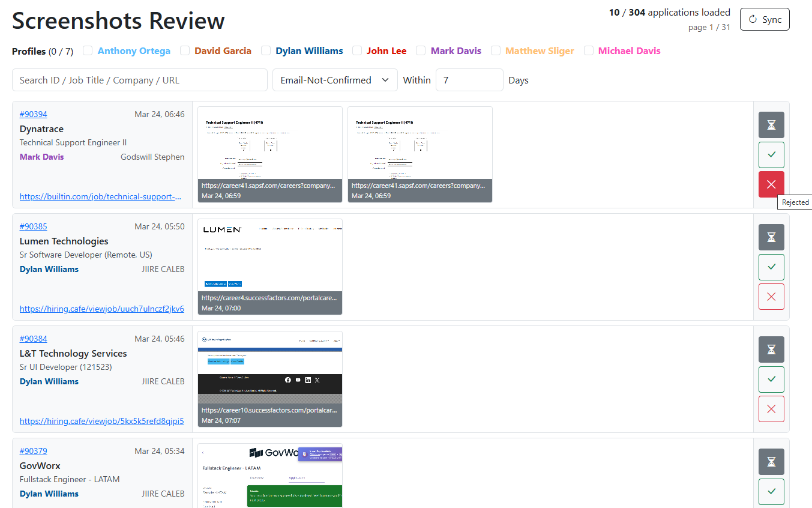812x508 pixels.
Task: Set L&T Technology Services to pending
Action: [x=771, y=349]
